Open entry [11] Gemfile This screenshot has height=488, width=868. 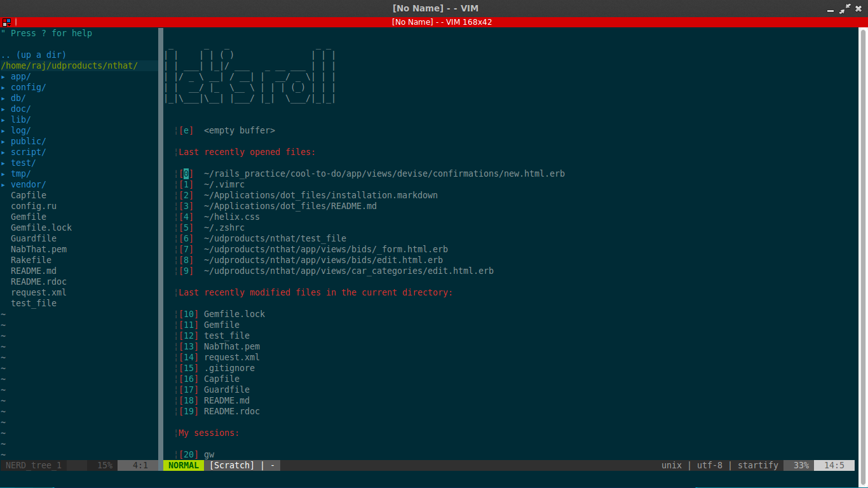click(209, 325)
